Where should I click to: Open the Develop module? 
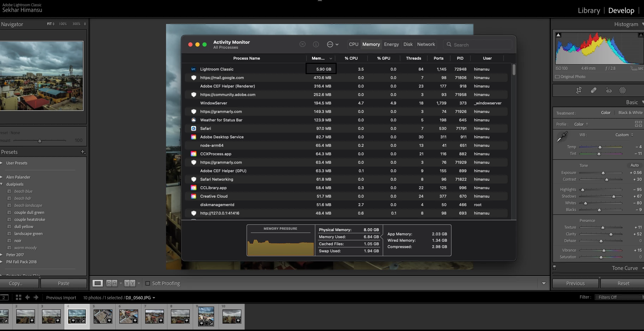tap(621, 11)
